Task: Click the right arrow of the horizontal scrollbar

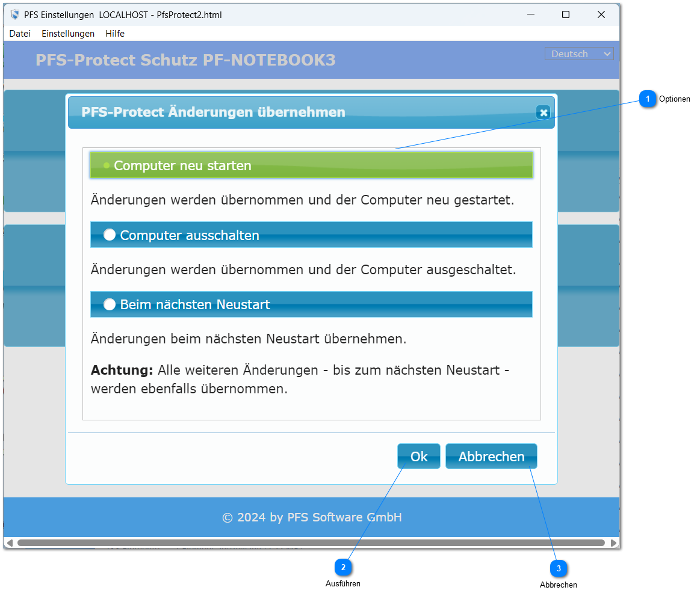Action: pos(615,542)
